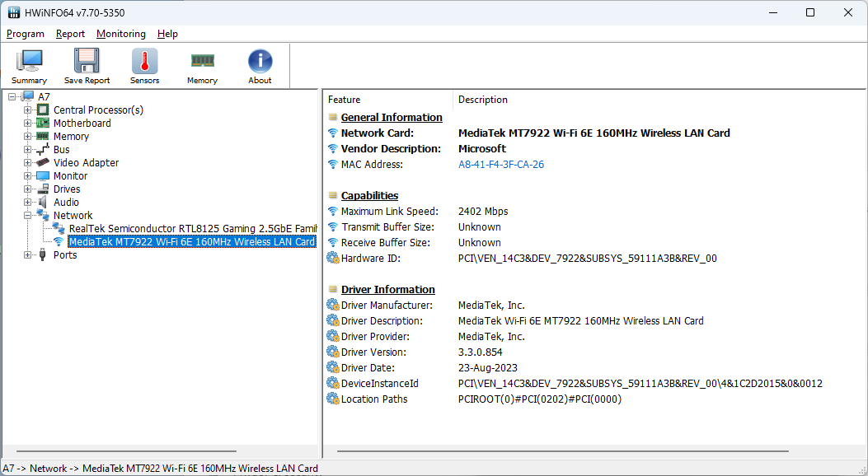This screenshot has height=476, width=868.
Task: Click the A7 computer icon in tree
Action: [28, 96]
